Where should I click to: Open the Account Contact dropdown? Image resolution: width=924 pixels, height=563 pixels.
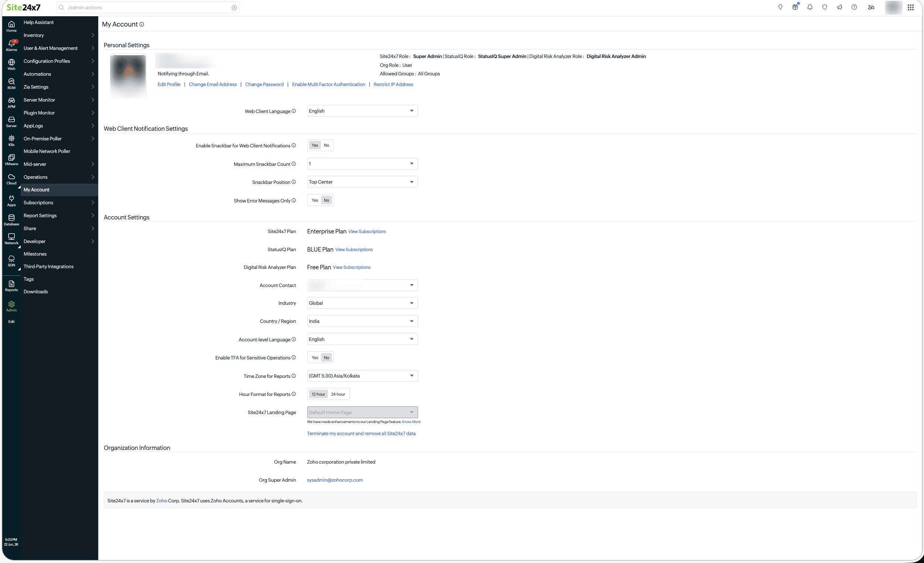(x=362, y=285)
